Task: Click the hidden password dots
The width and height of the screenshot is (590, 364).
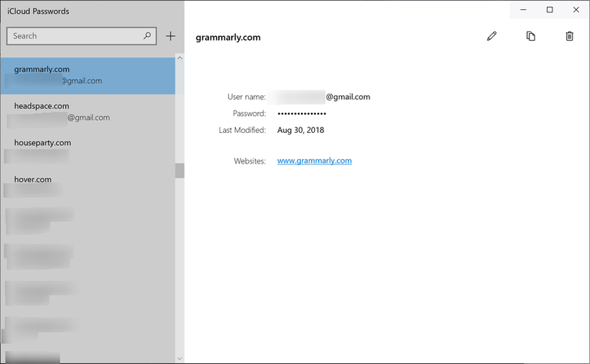Action: pos(301,114)
